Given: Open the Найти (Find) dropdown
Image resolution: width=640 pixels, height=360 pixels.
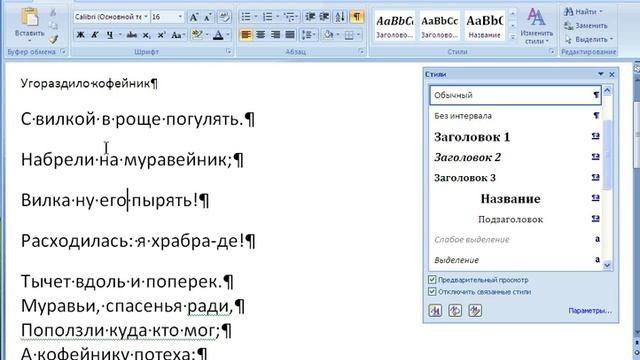Looking at the screenshot, I should [584, 12].
